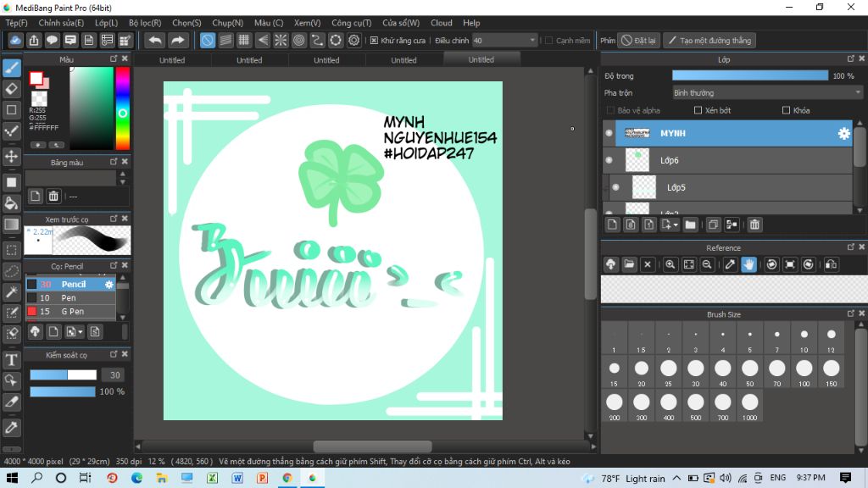
Task: Enable the Xén bớt checkbox
Action: coord(698,111)
